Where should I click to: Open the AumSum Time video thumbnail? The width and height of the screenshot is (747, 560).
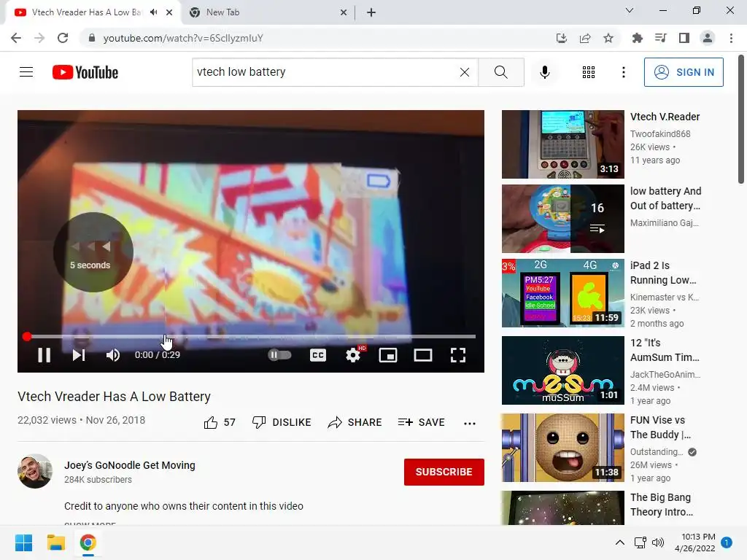point(562,370)
